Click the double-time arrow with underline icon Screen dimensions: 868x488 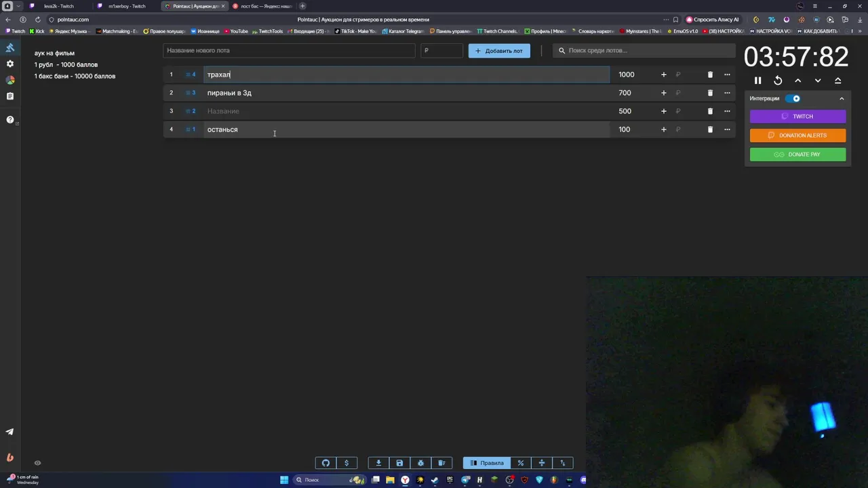(x=837, y=81)
